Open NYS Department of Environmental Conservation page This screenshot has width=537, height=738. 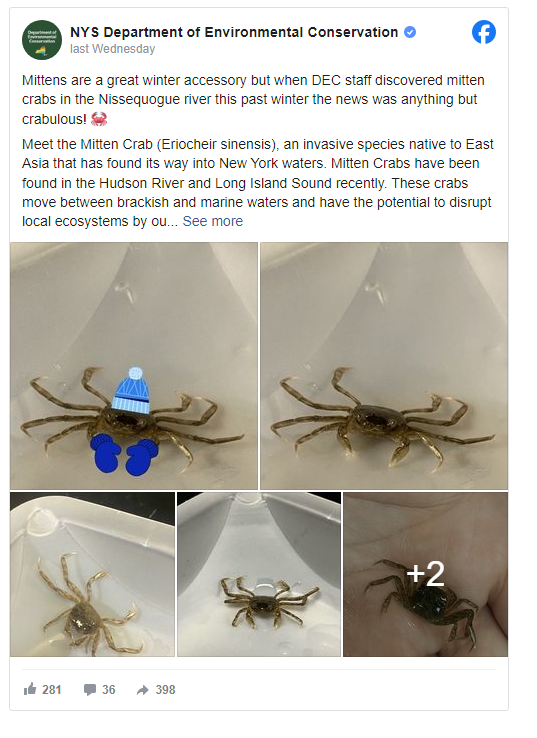coord(234,32)
